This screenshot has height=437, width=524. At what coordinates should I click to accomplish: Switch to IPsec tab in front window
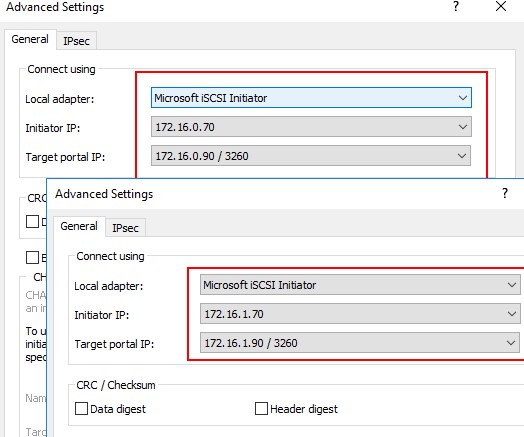125,228
